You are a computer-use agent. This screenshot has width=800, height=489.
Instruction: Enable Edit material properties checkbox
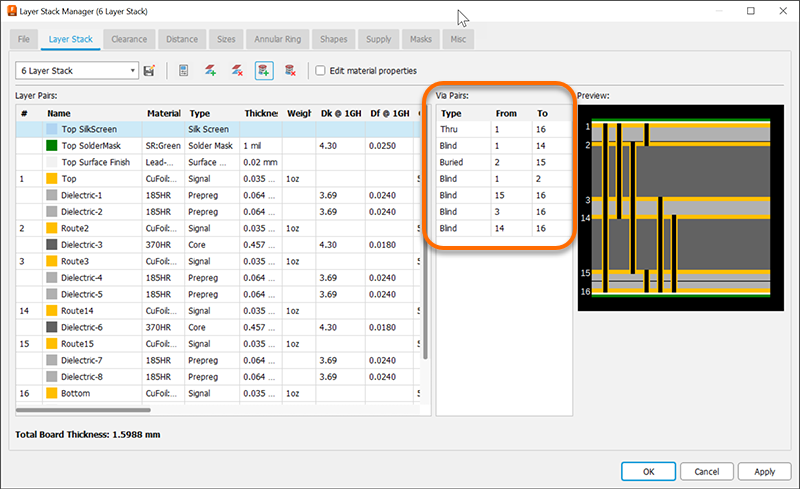tap(320, 70)
